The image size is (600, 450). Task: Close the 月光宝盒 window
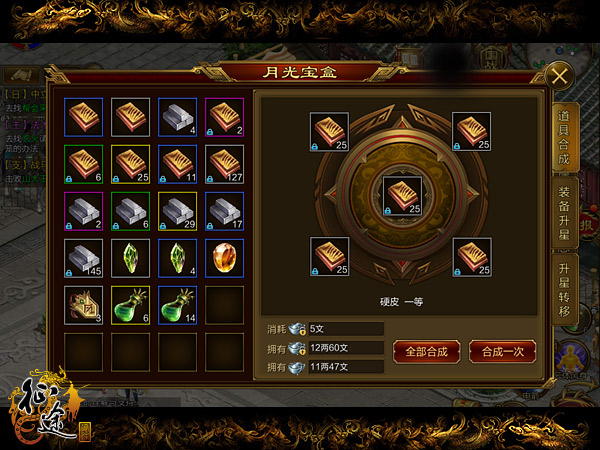tap(559, 77)
